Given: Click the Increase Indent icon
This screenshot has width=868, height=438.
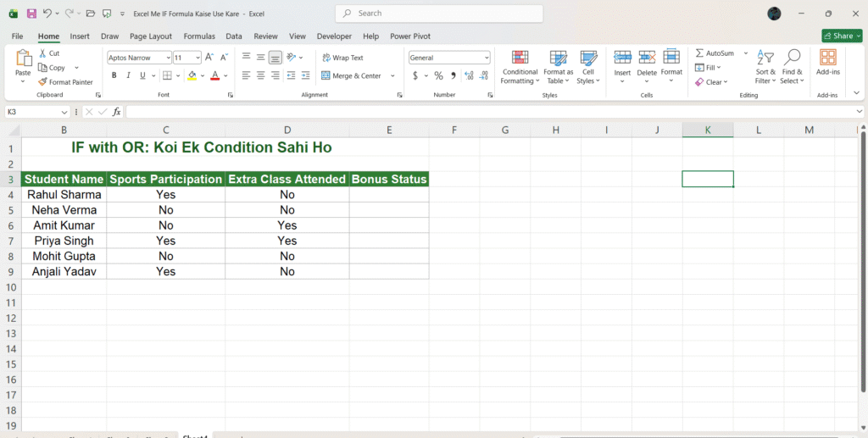Looking at the screenshot, I should (305, 75).
